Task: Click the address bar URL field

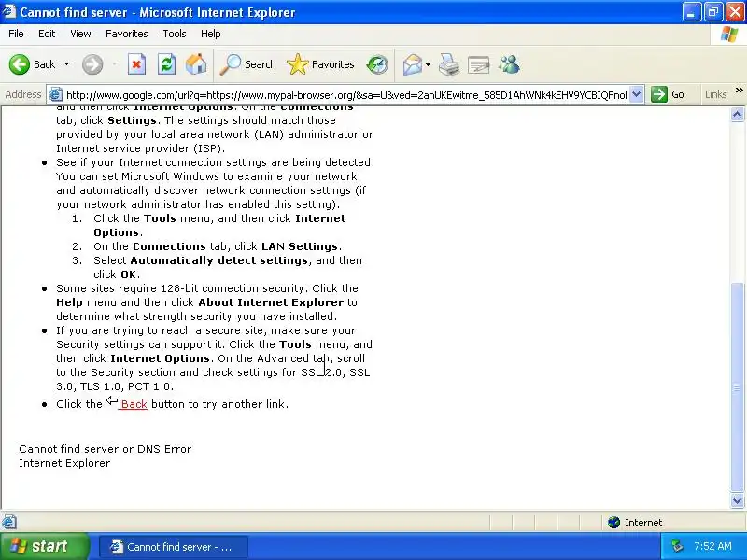Action: [346, 95]
